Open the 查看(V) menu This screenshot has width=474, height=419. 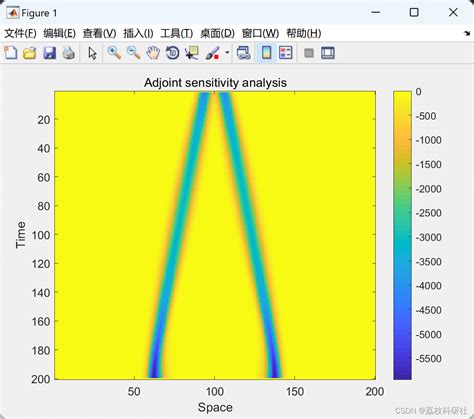point(99,33)
